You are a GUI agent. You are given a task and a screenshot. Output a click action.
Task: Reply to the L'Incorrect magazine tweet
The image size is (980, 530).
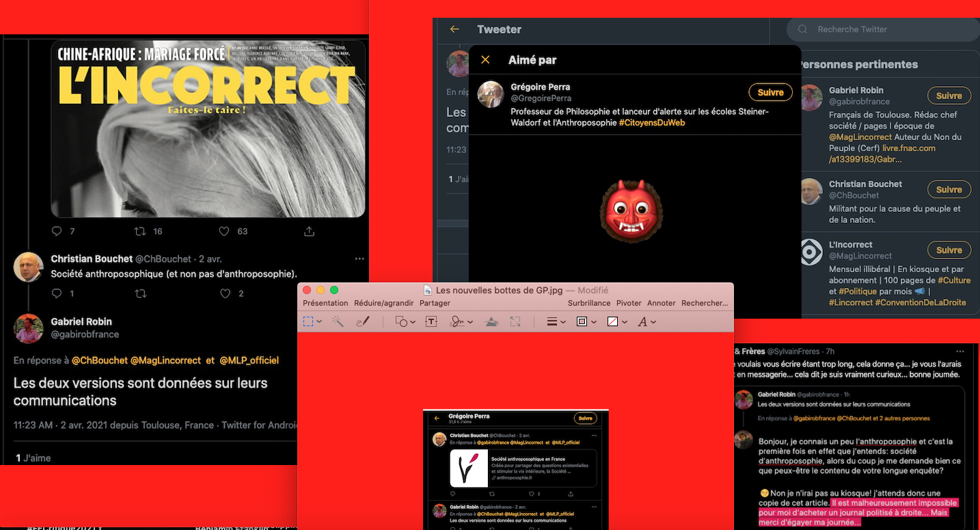tap(57, 231)
